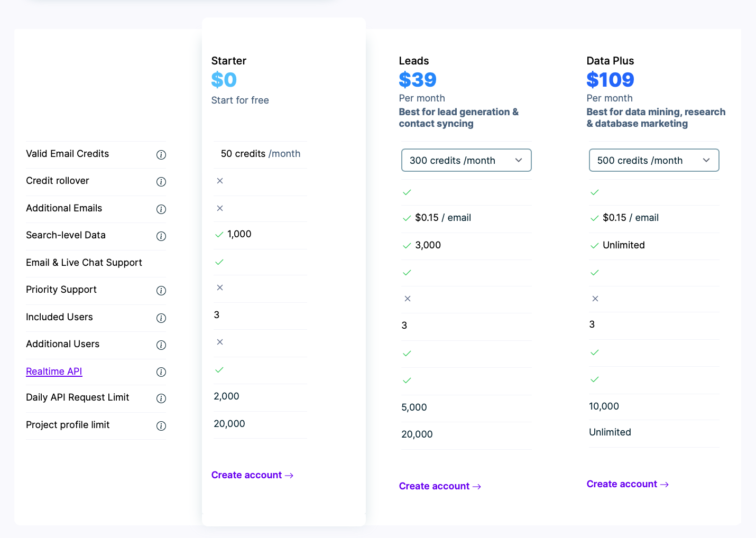This screenshot has width=756, height=538.
Task: Click info icon beside Credit rollover
Action: pyautogui.click(x=161, y=182)
